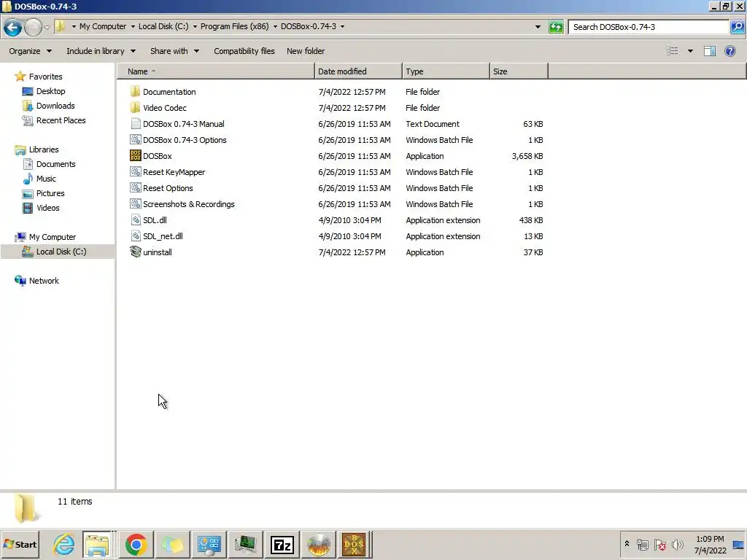Viewport: 747px width, 560px height.
Task: Open the Help question mark icon
Action: tap(729, 51)
